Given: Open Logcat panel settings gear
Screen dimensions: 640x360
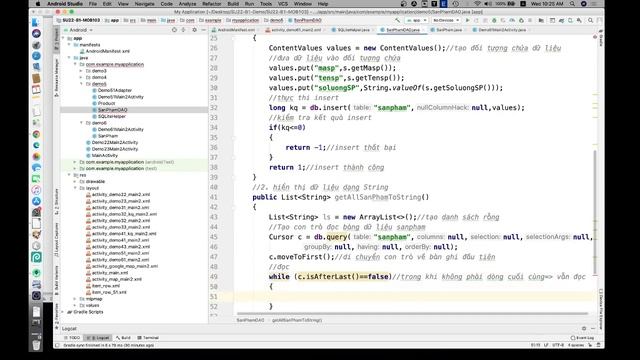Looking at the screenshot, I should coord(584,328).
